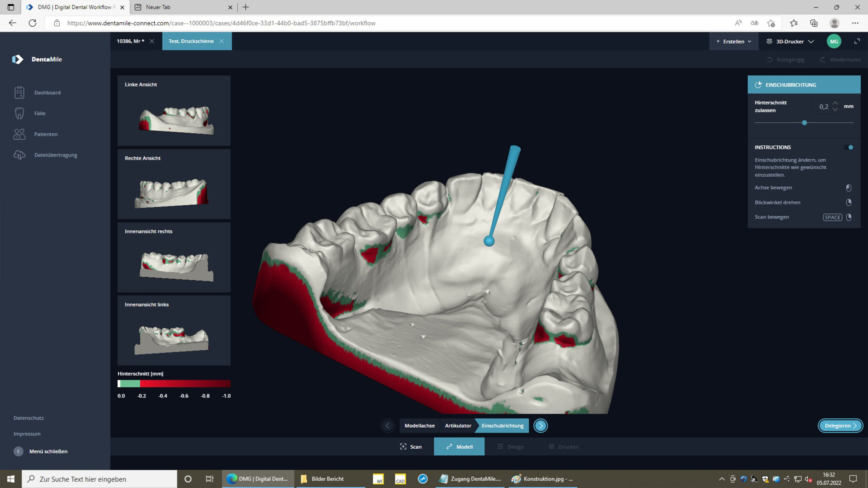This screenshot has width=868, height=488.
Task: Select the Linke Ansicht thumbnail
Action: 174,111
